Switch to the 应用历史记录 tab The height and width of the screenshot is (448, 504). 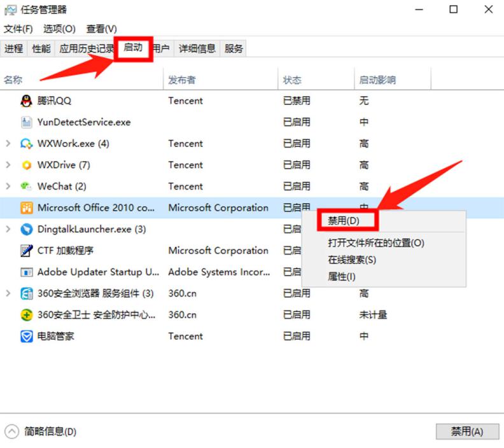(86, 48)
